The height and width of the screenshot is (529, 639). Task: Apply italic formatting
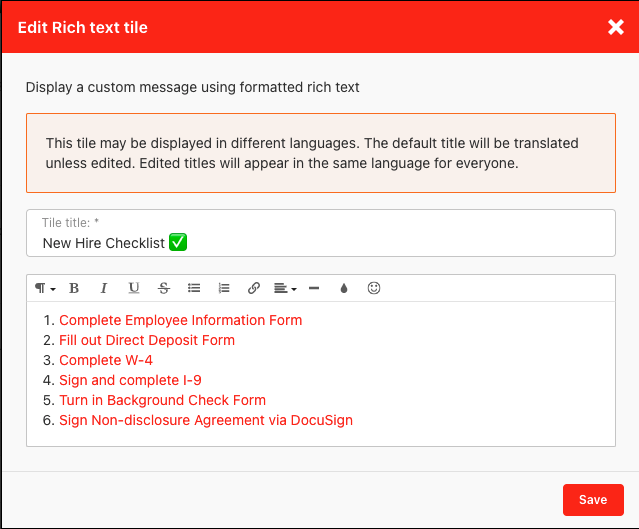coord(104,288)
